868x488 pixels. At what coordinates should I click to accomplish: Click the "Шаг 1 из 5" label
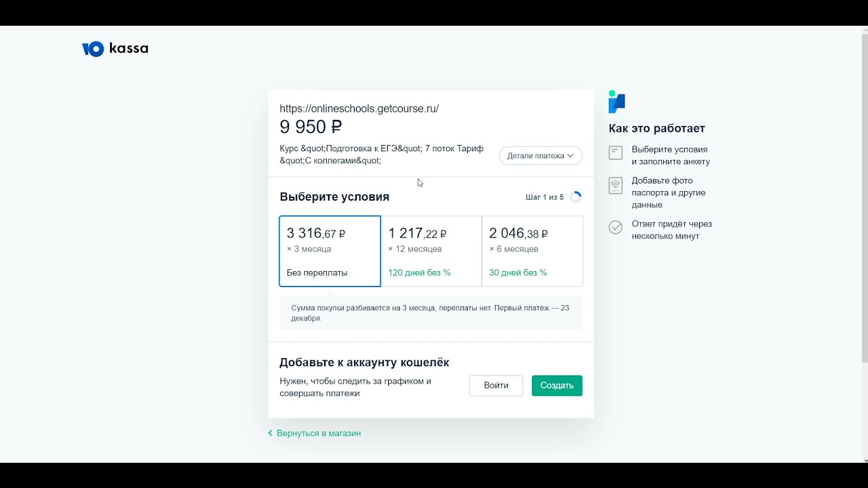point(545,197)
